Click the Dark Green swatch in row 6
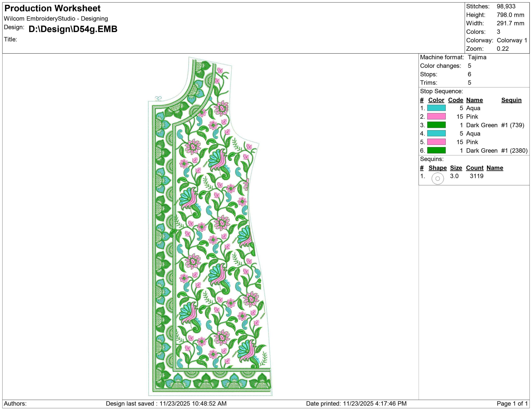Screen dimensions: 532x409 click(436, 150)
